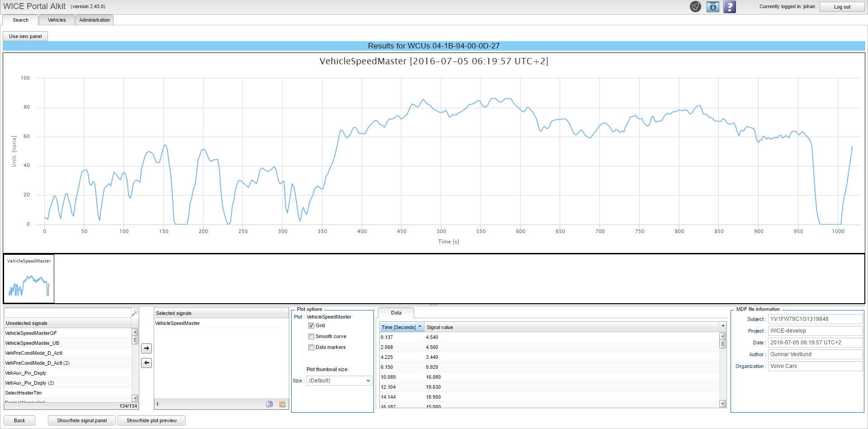
Task: Click the signal search magnifier icon
Action: coord(135,313)
